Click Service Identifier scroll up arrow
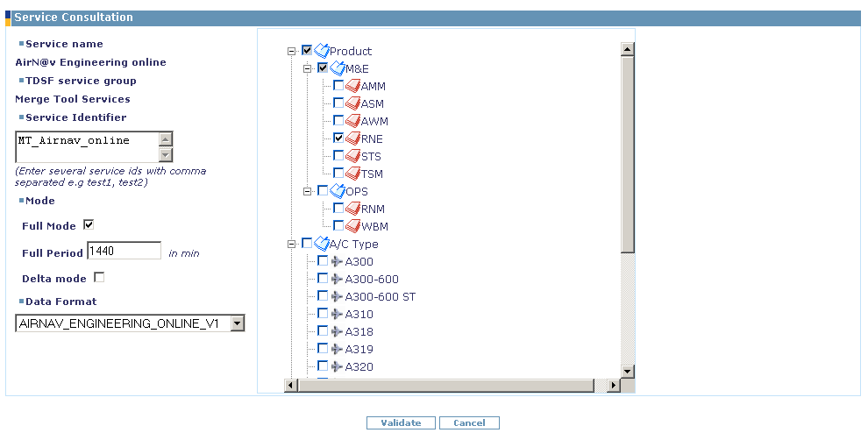 [166, 138]
